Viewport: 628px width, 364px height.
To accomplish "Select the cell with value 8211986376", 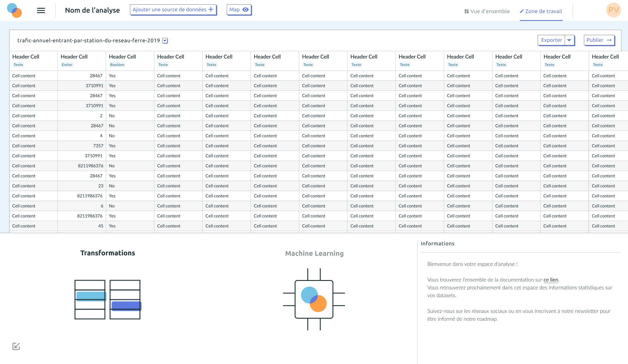I will [90, 166].
